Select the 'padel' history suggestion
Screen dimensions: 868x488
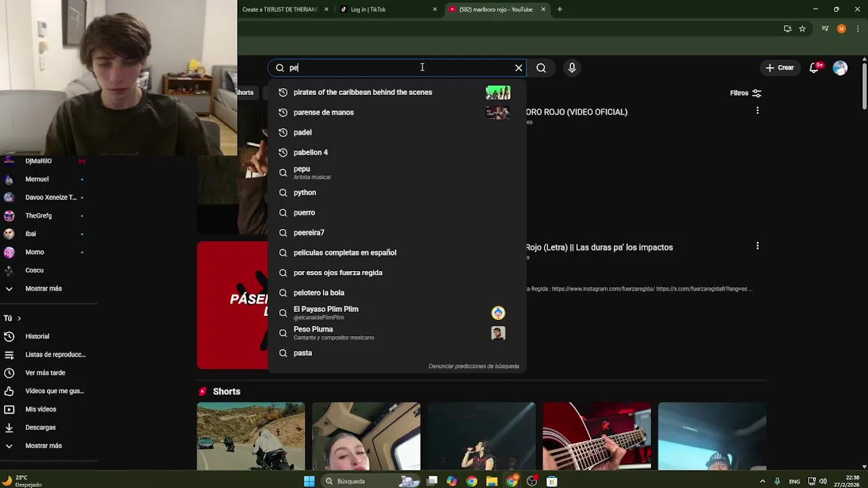pos(397,132)
